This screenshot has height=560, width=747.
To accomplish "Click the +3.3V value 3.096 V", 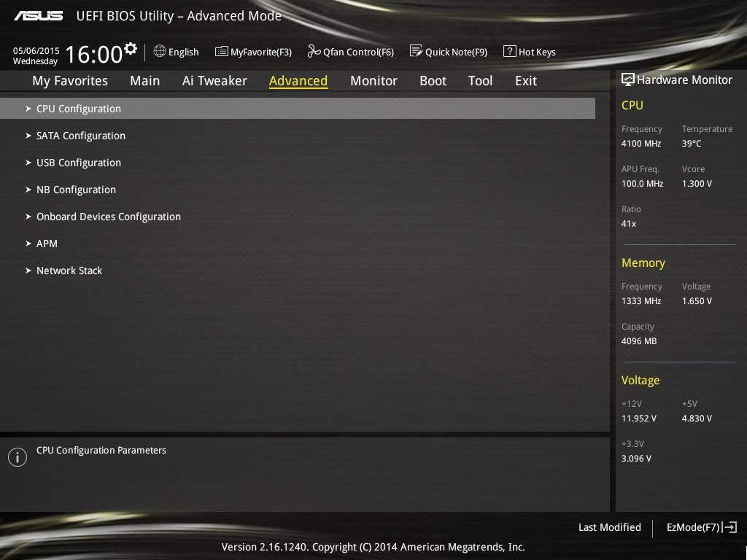I will [x=636, y=458].
